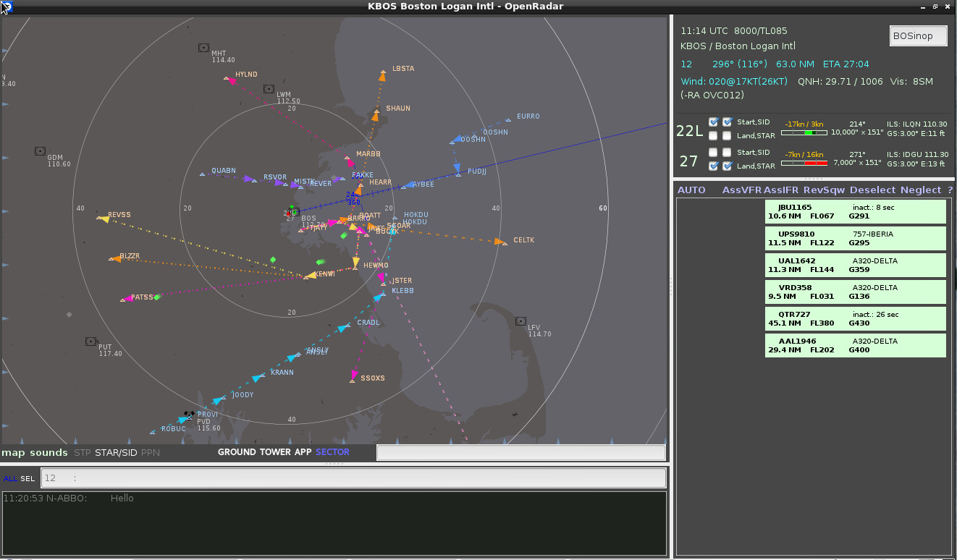Click the BOSinop button
957x560 pixels.
(918, 35)
